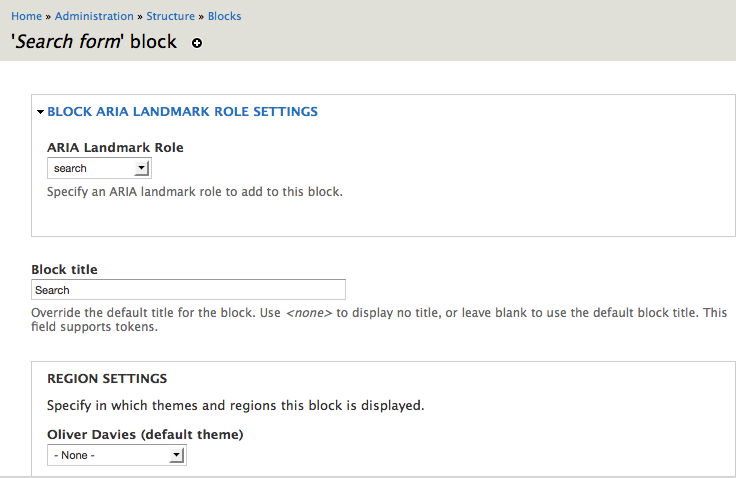Click the arrow on the 'search' dropdown
This screenshot has height=478, width=736.
click(141, 168)
